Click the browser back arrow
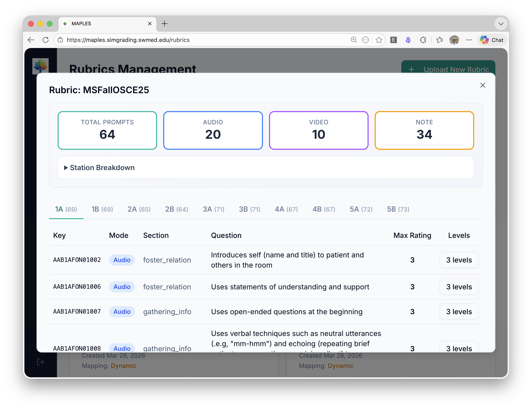This screenshot has width=532, height=409. pos(31,40)
